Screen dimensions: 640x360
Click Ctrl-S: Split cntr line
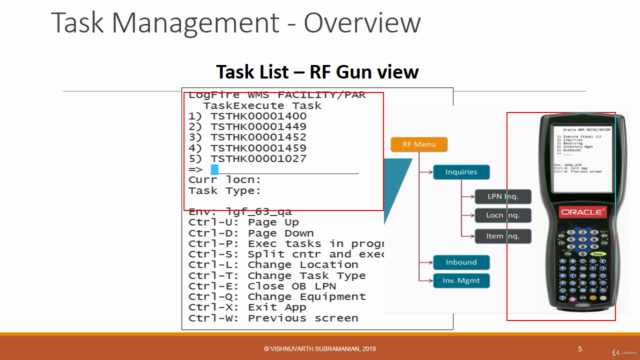(x=286, y=254)
